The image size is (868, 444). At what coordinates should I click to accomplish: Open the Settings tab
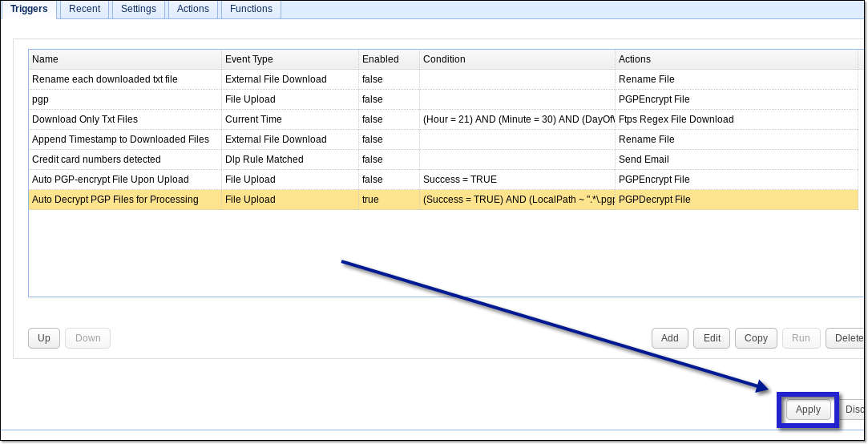(x=138, y=9)
